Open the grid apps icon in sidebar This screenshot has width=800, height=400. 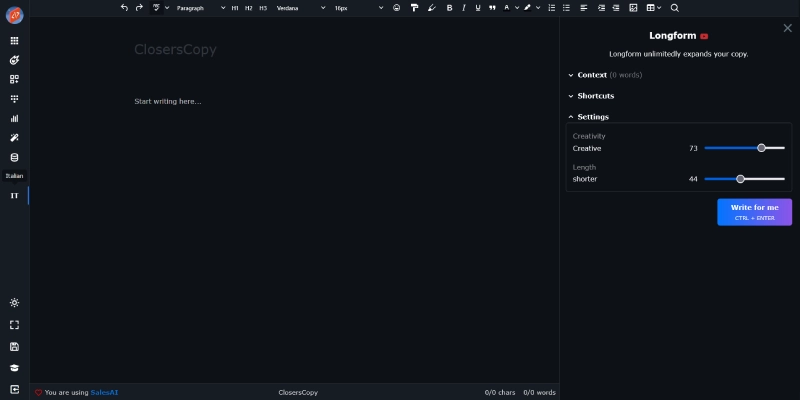click(x=14, y=41)
